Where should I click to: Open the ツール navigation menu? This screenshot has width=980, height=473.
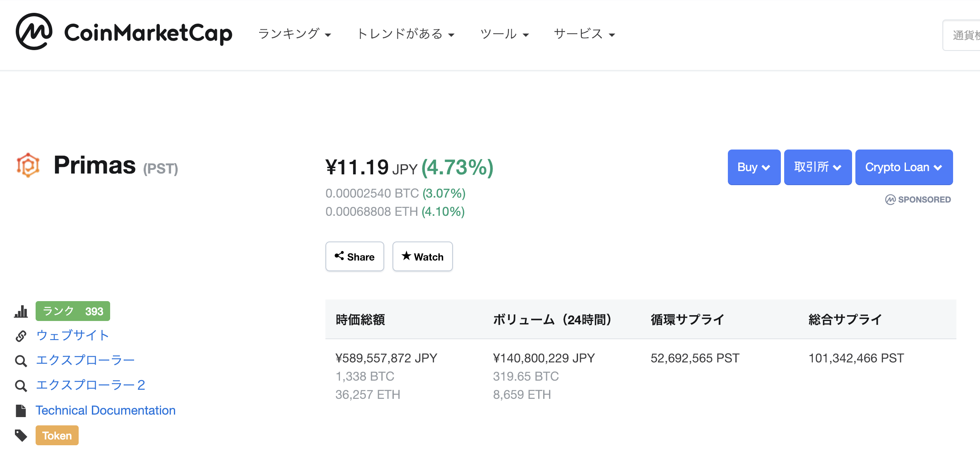504,34
